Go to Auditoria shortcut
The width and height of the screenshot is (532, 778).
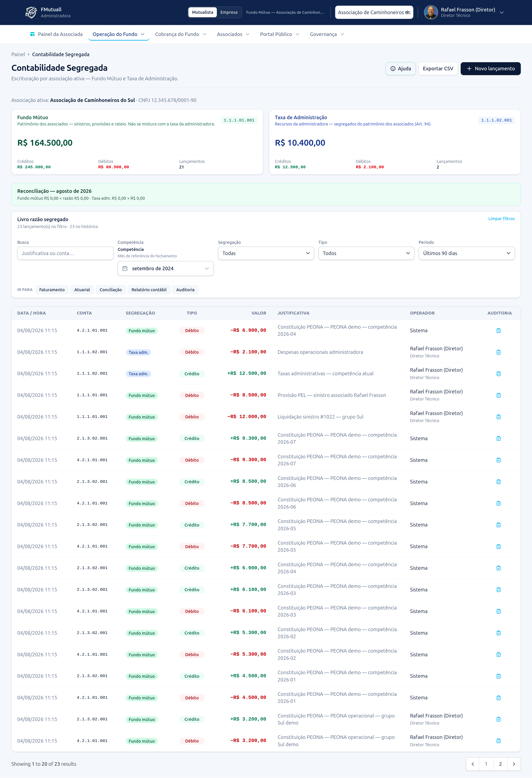tap(185, 290)
